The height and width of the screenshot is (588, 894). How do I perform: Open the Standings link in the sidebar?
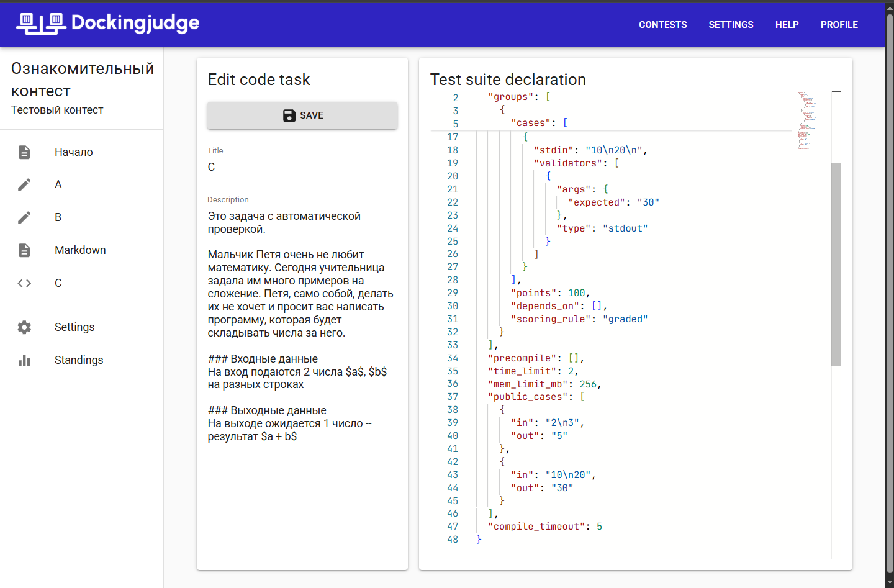tap(79, 360)
